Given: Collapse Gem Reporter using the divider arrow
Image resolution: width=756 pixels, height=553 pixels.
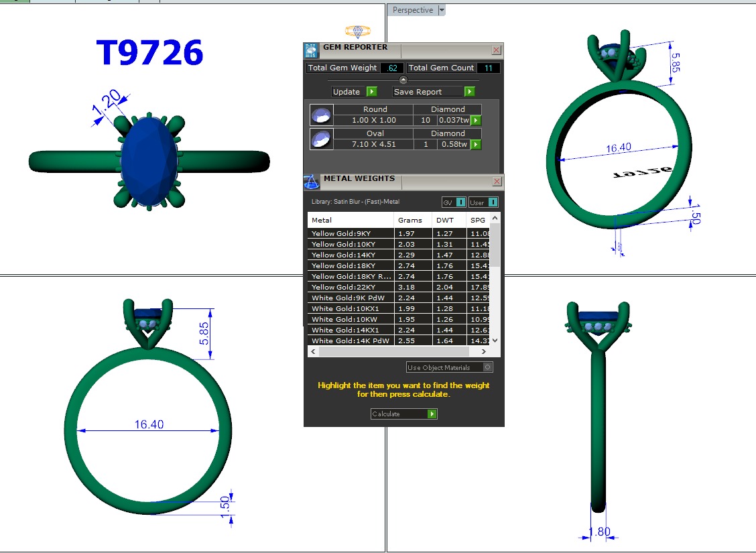Looking at the screenshot, I should coord(403,80).
